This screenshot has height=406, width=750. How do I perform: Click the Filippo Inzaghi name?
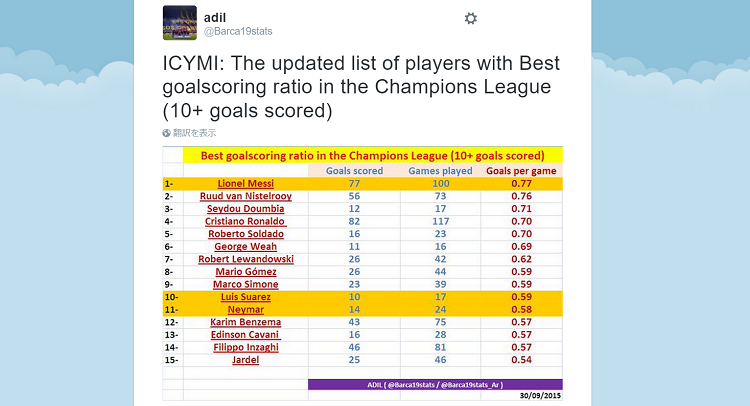(246, 347)
